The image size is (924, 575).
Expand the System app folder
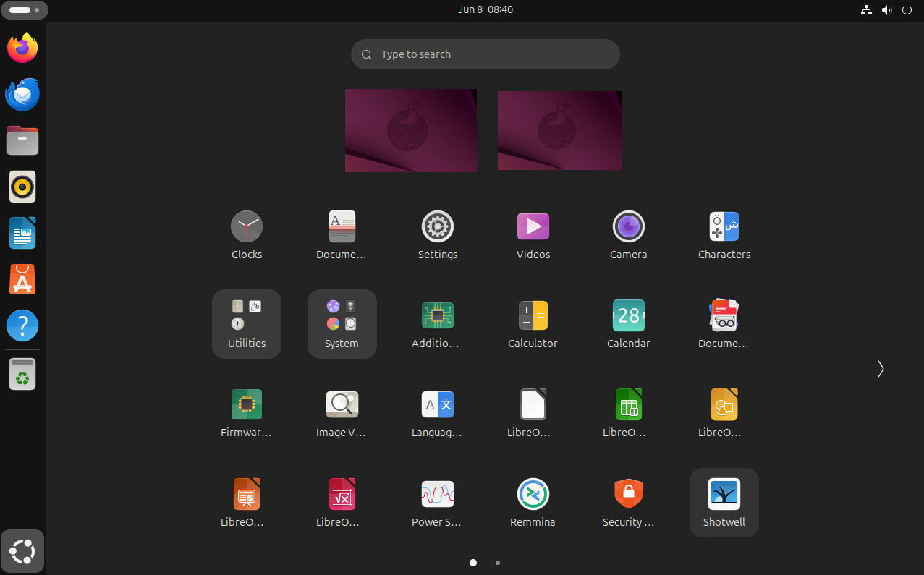(x=342, y=323)
